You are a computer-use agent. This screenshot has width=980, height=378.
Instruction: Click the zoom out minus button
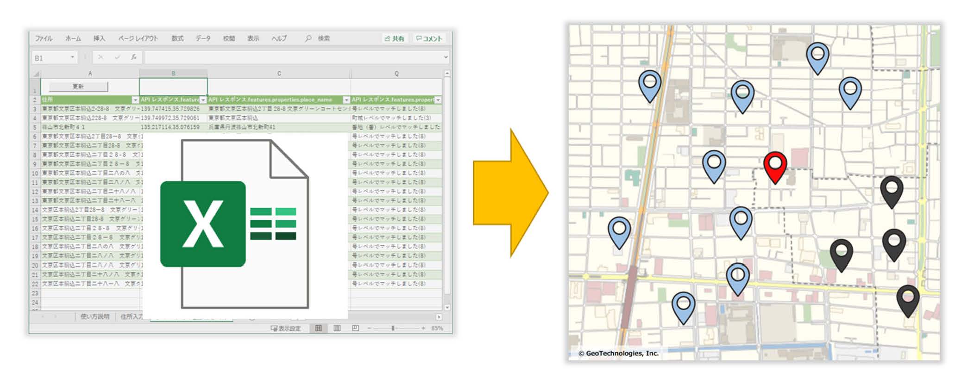370,328
